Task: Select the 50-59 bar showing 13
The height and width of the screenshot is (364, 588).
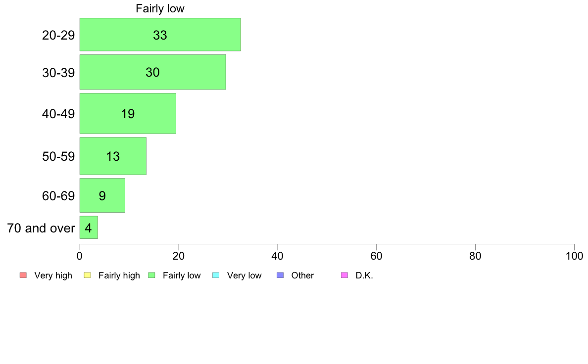Action: pos(113,156)
